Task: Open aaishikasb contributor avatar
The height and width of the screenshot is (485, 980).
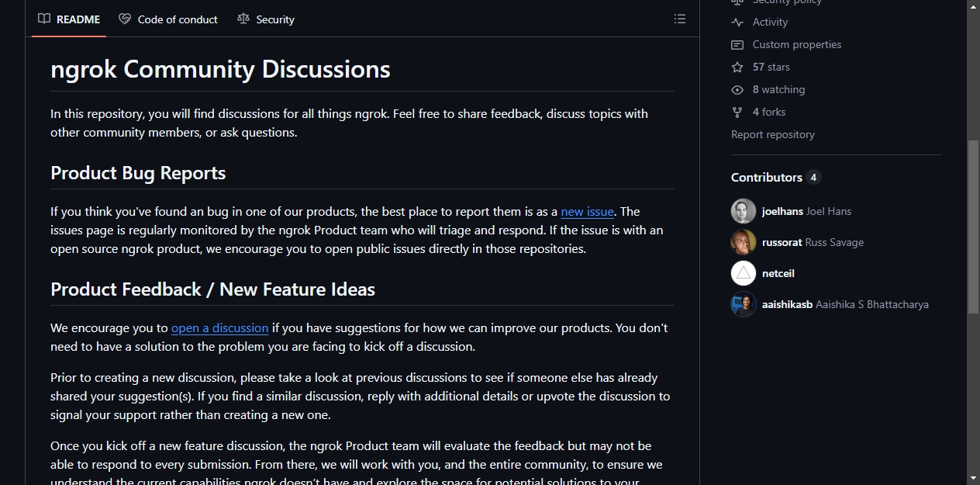Action: pyautogui.click(x=744, y=304)
